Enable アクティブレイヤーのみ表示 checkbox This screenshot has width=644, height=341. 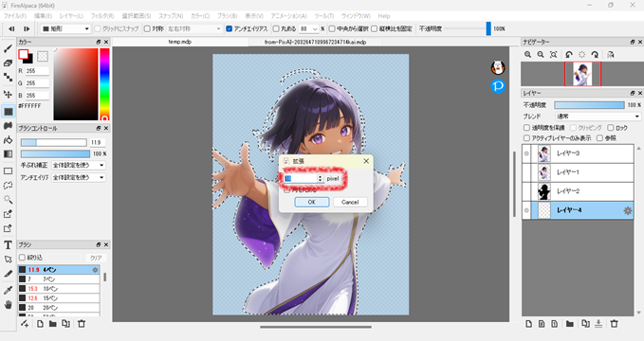click(526, 138)
